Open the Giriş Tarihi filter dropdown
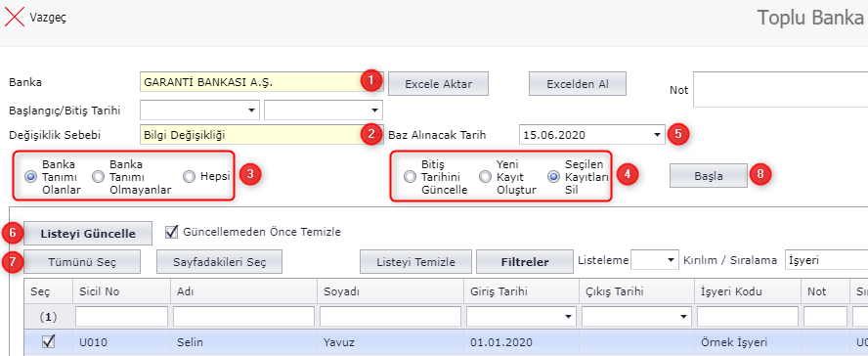This screenshot has height=356, width=868. [x=568, y=317]
